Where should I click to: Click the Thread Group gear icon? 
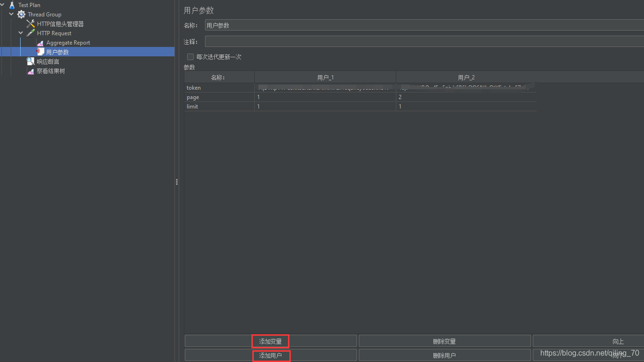pyautogui.click(x=22, y=15)
